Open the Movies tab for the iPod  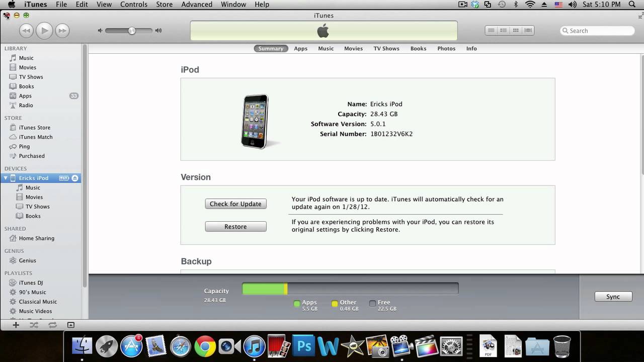point(353,49)
